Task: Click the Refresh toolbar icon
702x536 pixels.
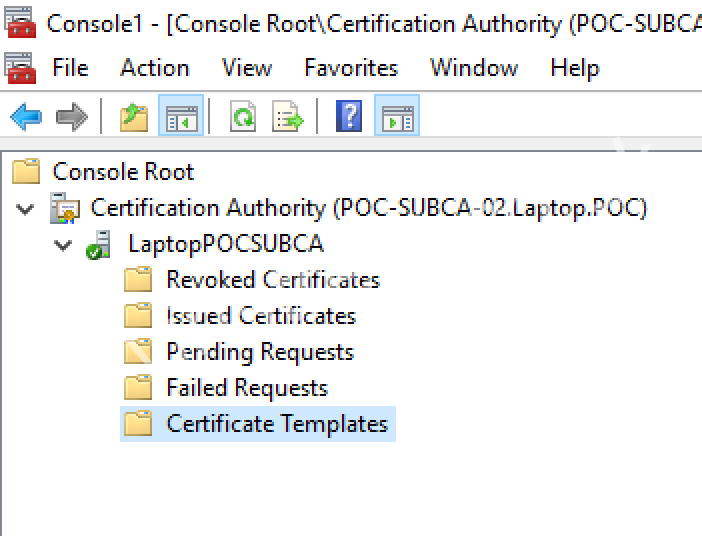Action: coord(243,117)
